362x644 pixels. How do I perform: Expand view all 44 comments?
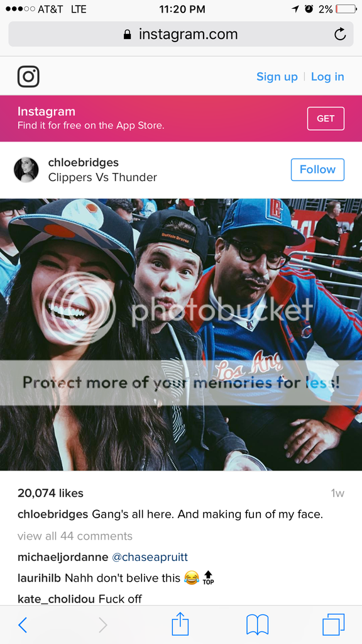click(75, 536)
